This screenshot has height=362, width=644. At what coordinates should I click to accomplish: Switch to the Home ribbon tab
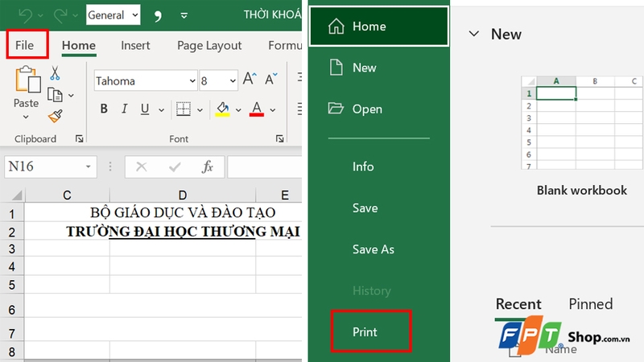click(79, 45)
